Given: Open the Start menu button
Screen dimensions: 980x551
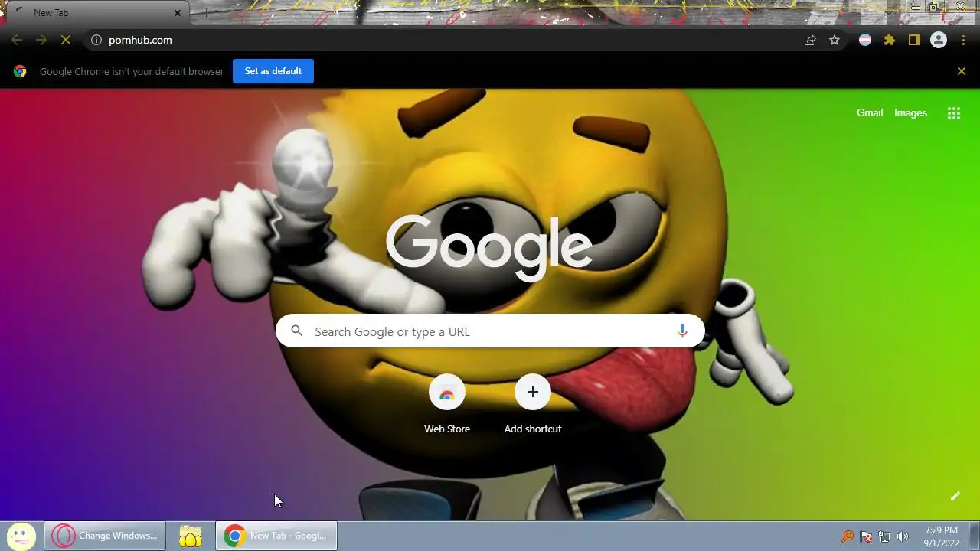Looking at the screenshot, I should (x=21, y=536).
